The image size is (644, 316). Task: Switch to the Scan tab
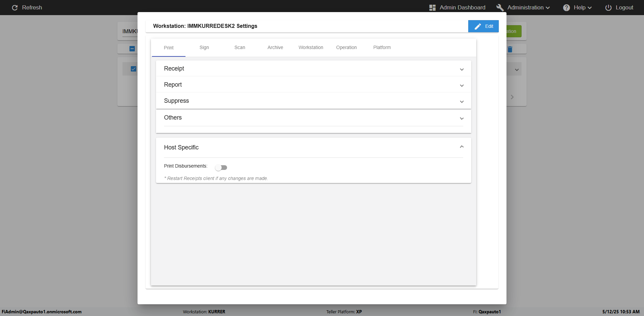coord(240,47)
